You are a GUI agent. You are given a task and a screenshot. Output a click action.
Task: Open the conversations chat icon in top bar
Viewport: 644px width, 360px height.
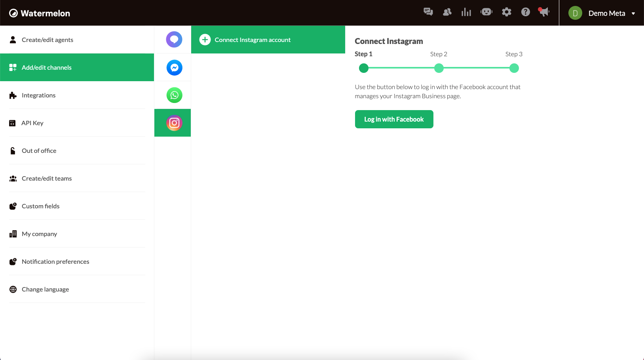pos(428,12)
